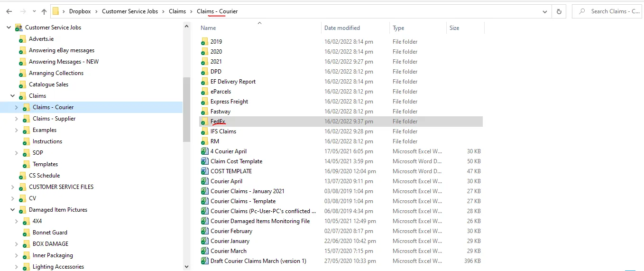The image size is (644, 271).
Task: Collapse Damaged Item Pictures tree node
Action: [x=13, y=210]
